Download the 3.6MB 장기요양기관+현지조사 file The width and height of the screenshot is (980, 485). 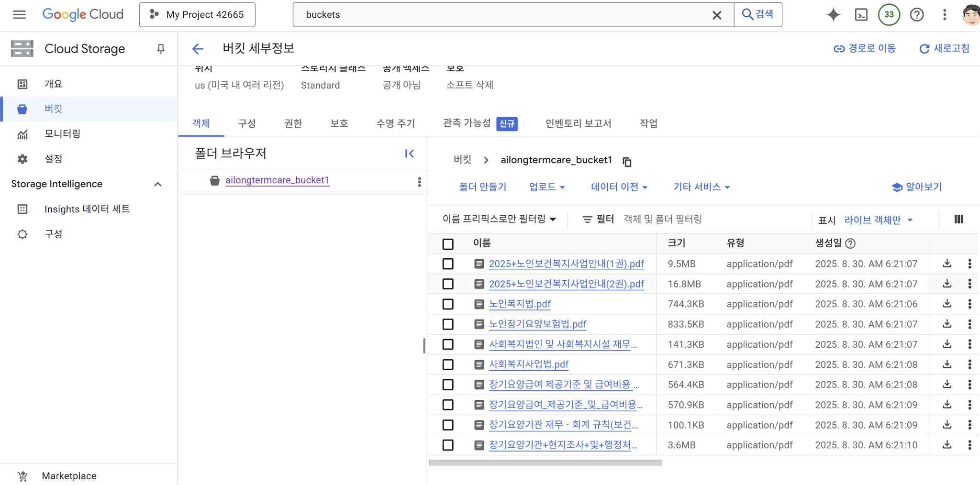(947, 445)
